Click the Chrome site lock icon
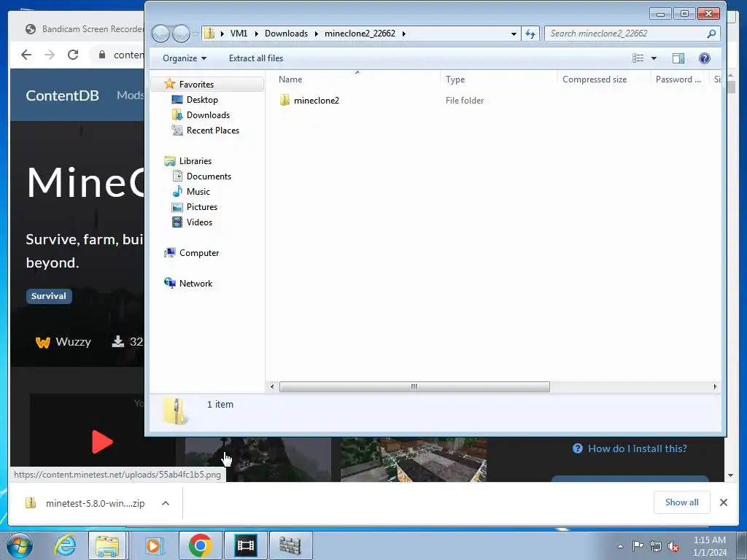Image resolution: width=747 pixels, height=560 pixels. (102, 55)
